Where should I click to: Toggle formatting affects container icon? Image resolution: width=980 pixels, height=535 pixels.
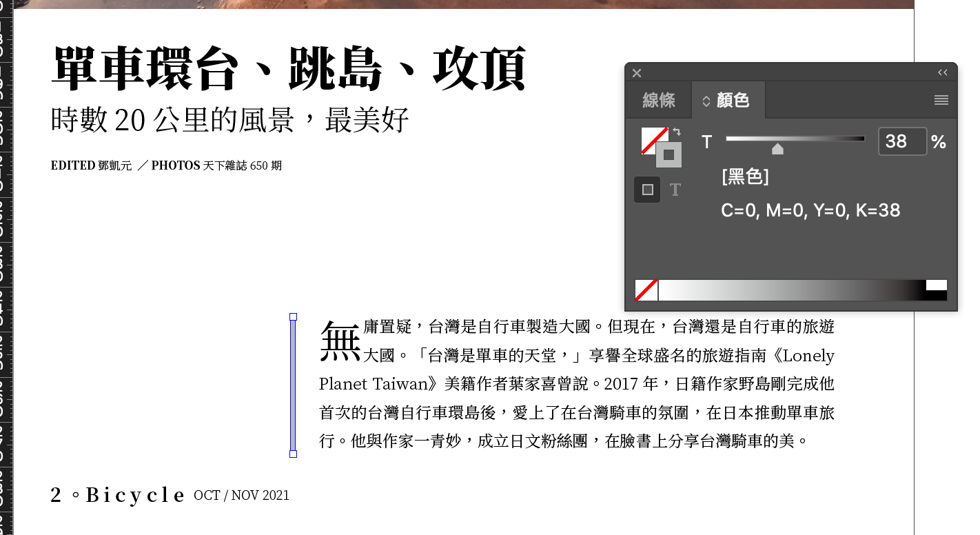tap(647, 190)
